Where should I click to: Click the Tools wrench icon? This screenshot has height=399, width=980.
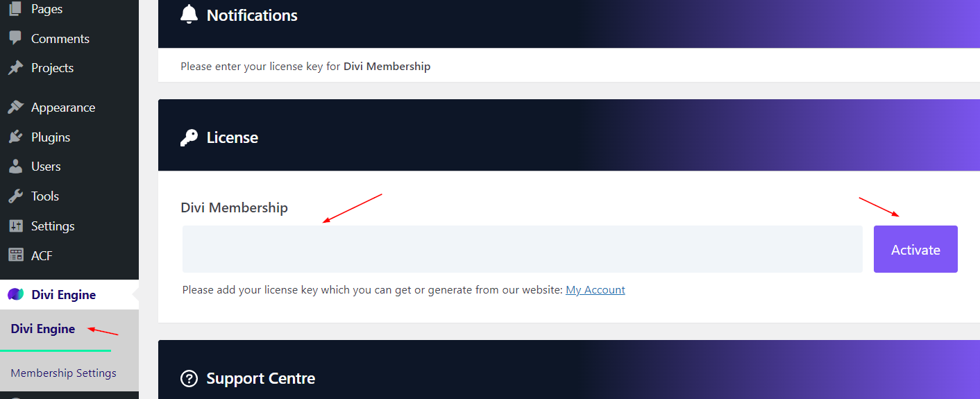[x=15, y=196]
